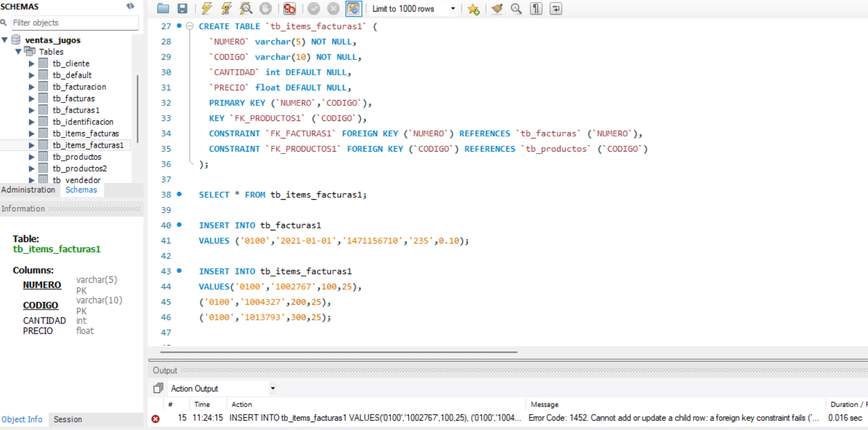This screenshot has height=430, width=868.
Task: Collapse the Tables folder
Action: (x=18, y=52)
